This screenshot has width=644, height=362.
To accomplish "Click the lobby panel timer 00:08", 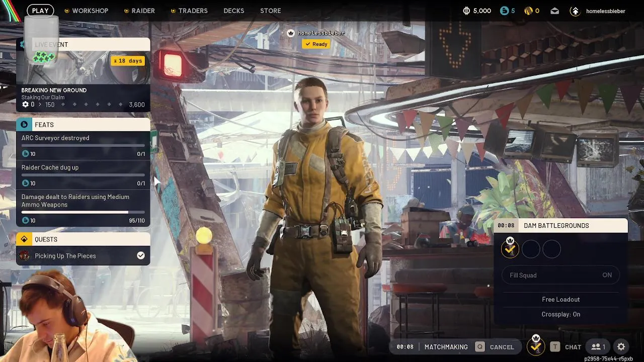I will point(506,226).
